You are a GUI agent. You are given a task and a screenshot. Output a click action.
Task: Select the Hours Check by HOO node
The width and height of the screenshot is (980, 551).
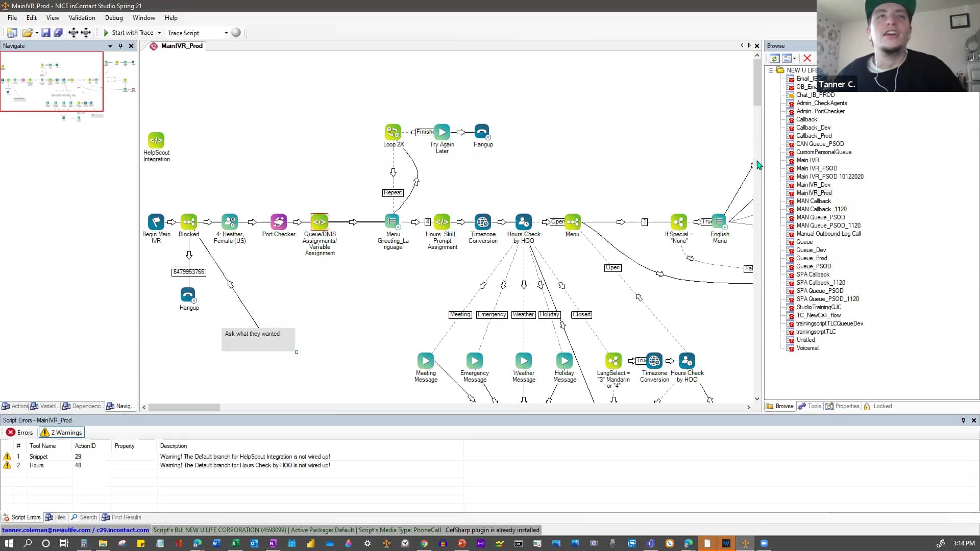(523, 222)
